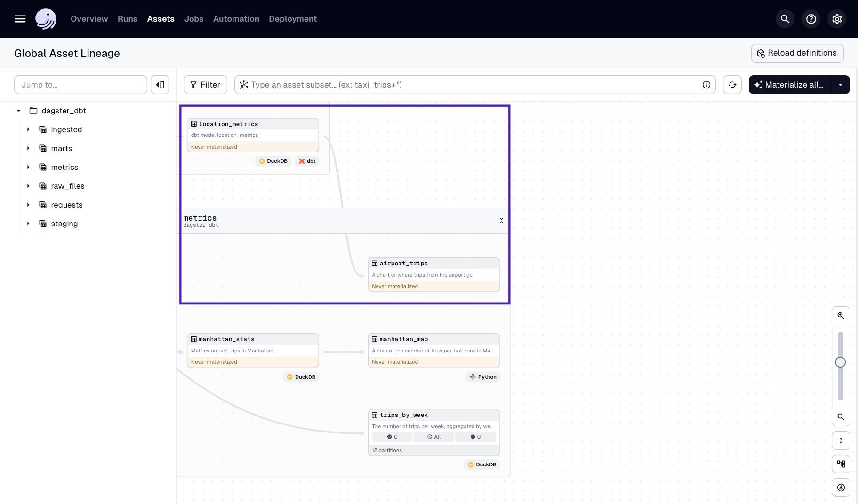Toggle the Filter panel
Screen dimensions: 858x504
(x=205, y=85)
